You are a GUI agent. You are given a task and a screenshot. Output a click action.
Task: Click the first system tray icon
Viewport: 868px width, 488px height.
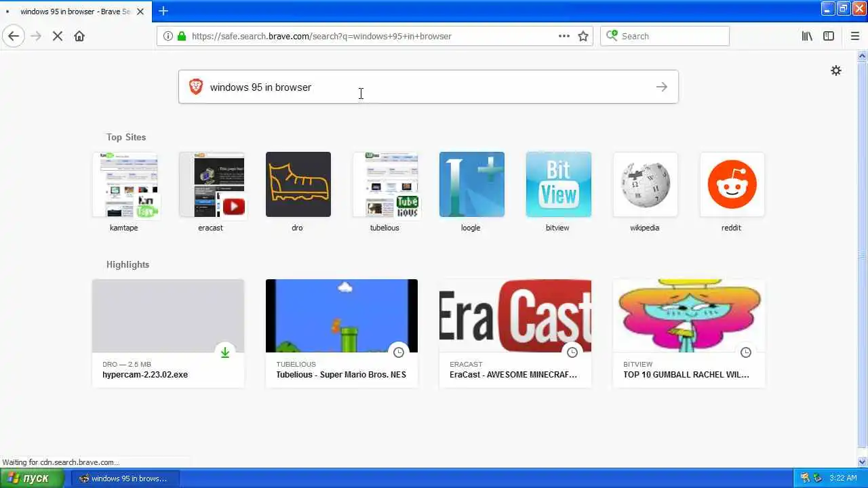pyautogui.click(x=806, y=478)
